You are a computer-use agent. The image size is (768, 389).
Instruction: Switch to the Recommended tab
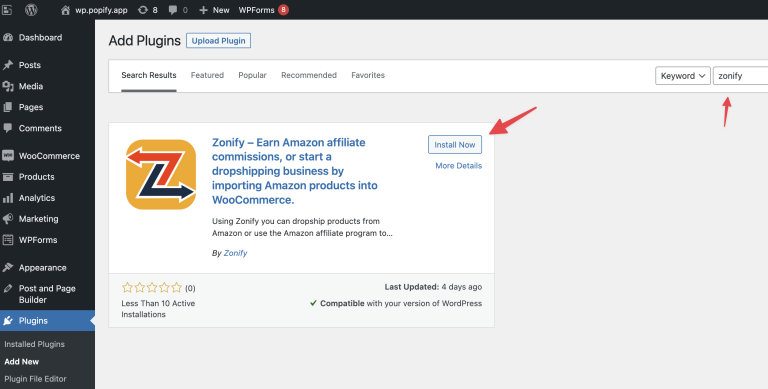pos(309,75)
